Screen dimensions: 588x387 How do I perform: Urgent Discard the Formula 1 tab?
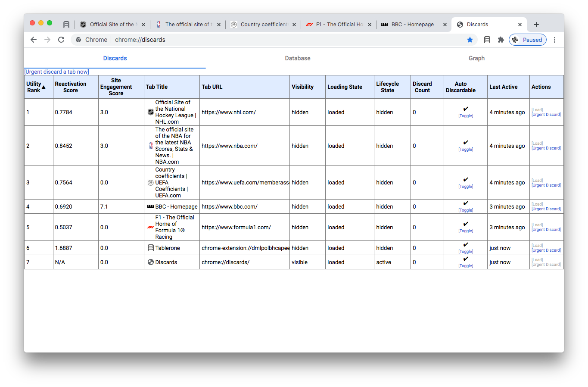click(x=546, y=230)
